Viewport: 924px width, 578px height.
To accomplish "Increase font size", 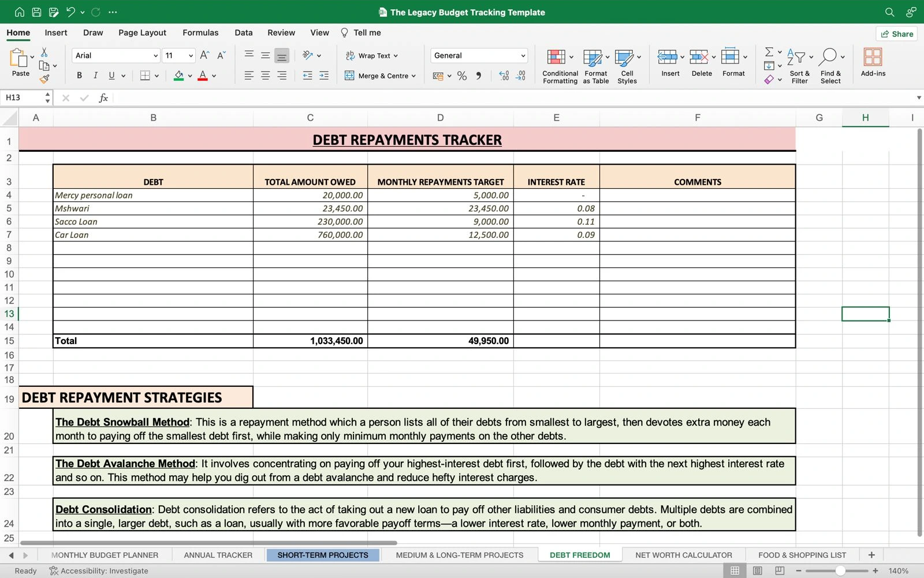I will click(204, 55).
